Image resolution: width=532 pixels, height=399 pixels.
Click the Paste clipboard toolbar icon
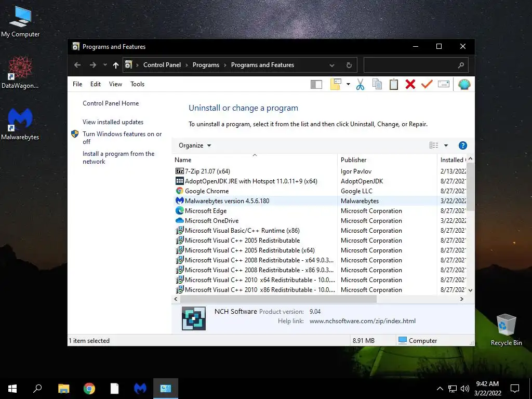tap(394, 84)
